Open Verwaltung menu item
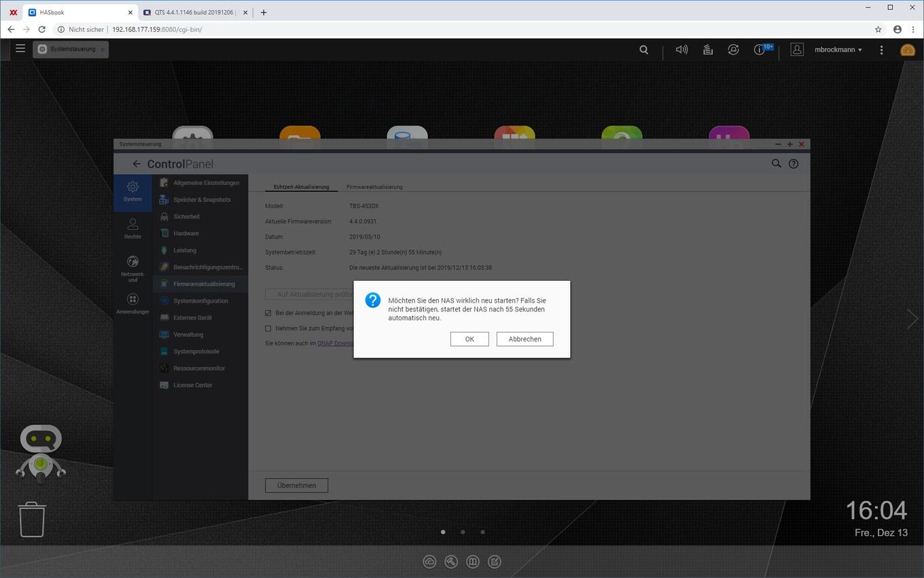Screen dimensions: 924x578 click(x=200, y=335)
